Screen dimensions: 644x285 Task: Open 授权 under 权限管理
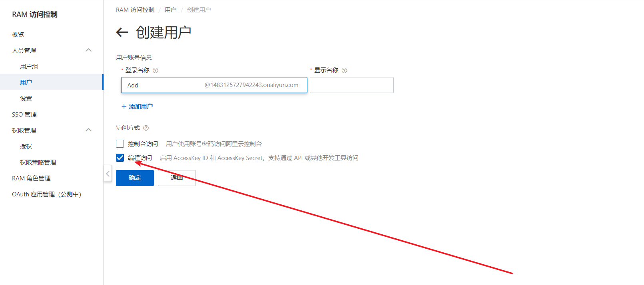tap(26, 146)
